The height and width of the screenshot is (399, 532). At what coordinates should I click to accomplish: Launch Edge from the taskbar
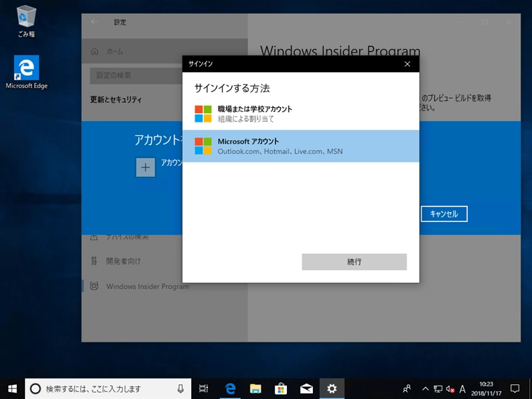230,388
